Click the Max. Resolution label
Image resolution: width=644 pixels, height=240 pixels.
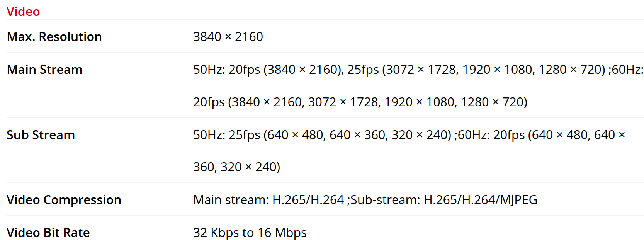tap(54, 37)
